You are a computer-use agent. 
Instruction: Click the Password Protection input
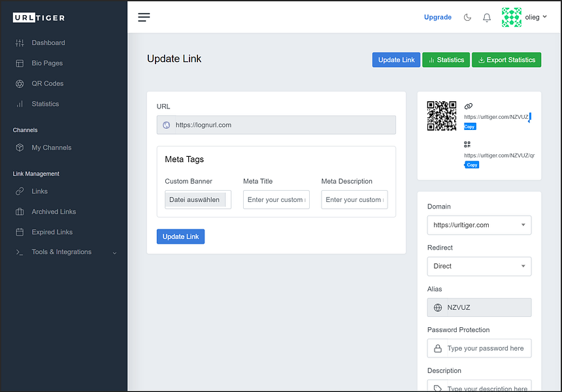click(479, 348)
